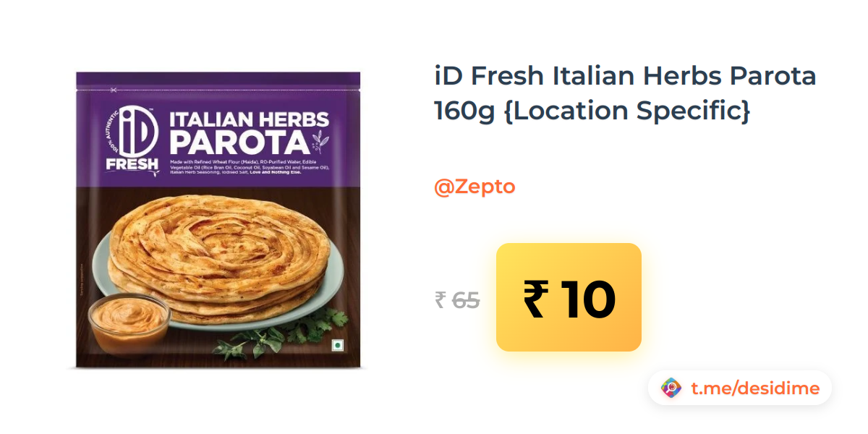Click the green vegetarian mark on pack
The height and width of the screenshot is (434, 868).
(334, 346)
